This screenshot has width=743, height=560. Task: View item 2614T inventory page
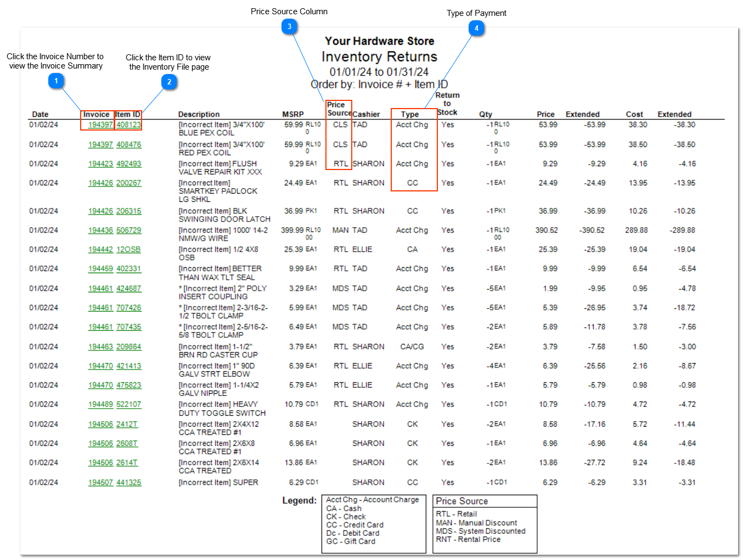pyautogui.click(x=127, y=463)
